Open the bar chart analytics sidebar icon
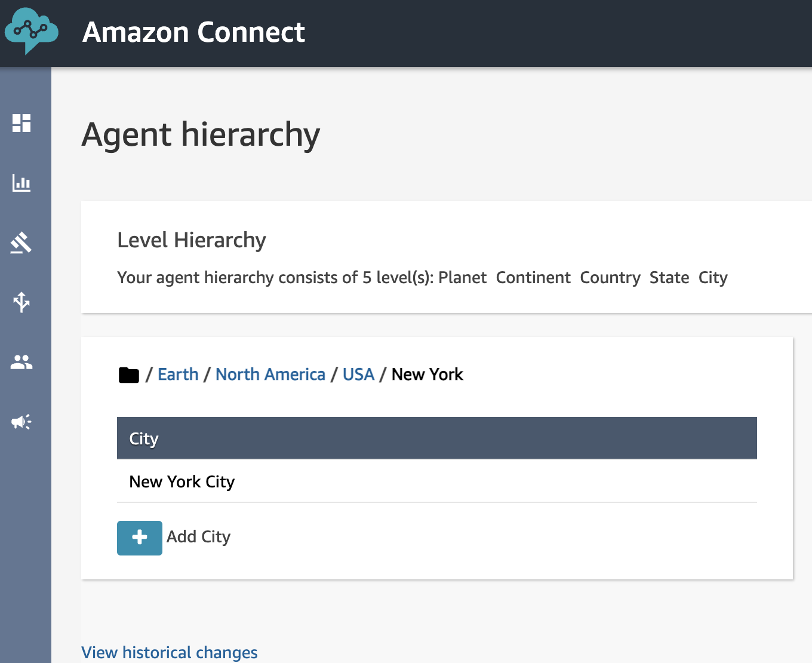The height and width of the screenshot is (663, 812). (21, 183)
